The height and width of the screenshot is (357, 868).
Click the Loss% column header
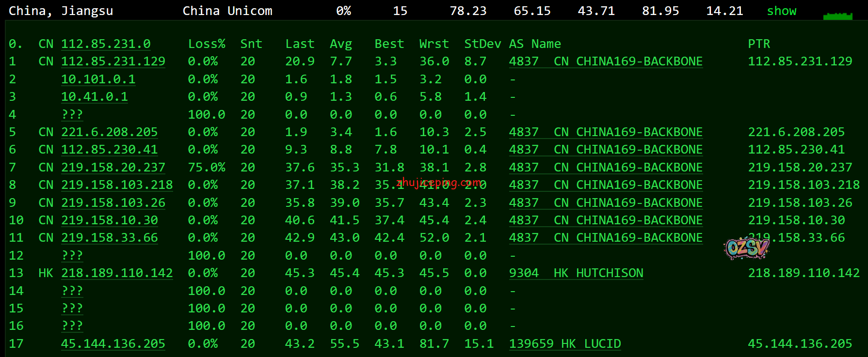coord(207,44)
